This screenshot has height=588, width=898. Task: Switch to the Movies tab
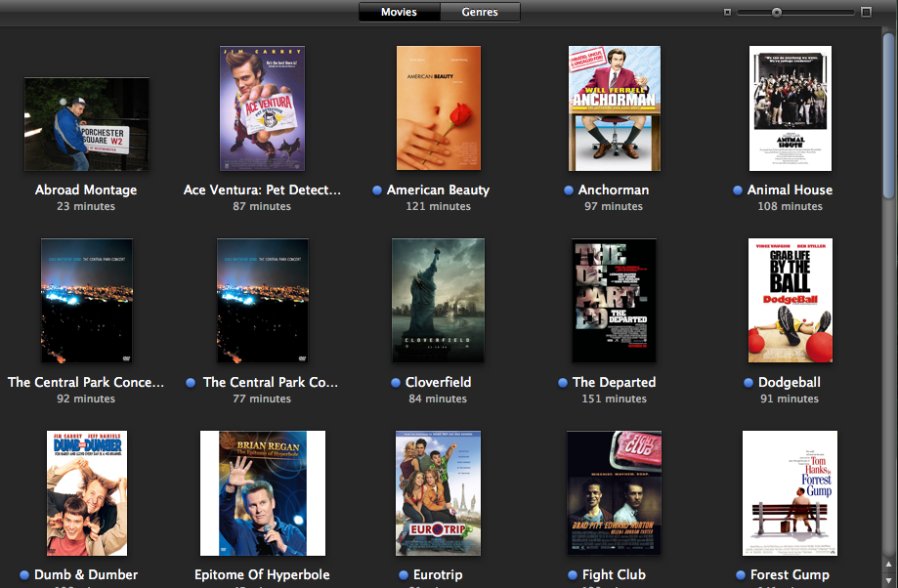400,12
